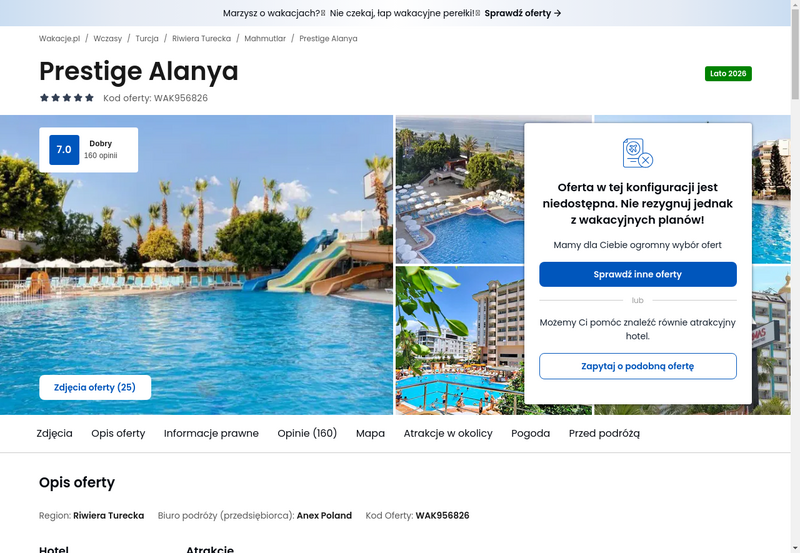The height and width of the screenshot is (553, 800).
Task: Open the Wczasy breadcrumb link
Action: coord(108,38)
